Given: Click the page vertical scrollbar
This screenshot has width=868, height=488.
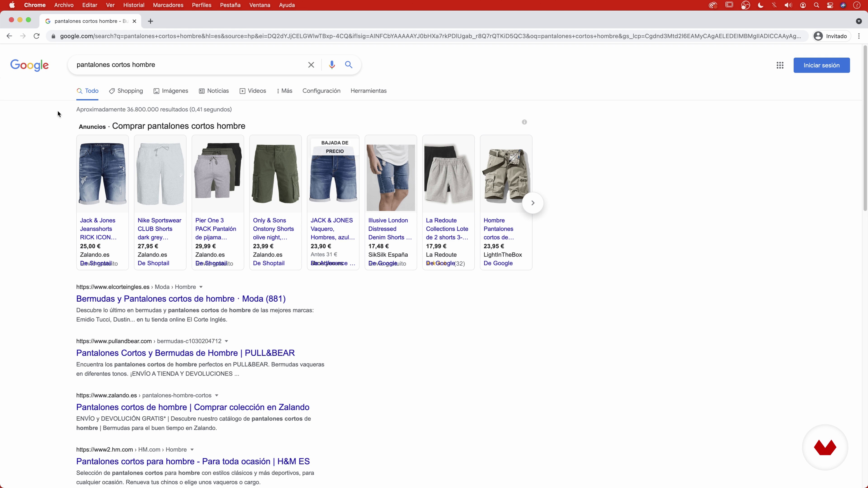Looking at the screenshot, I should coord(865,129).
